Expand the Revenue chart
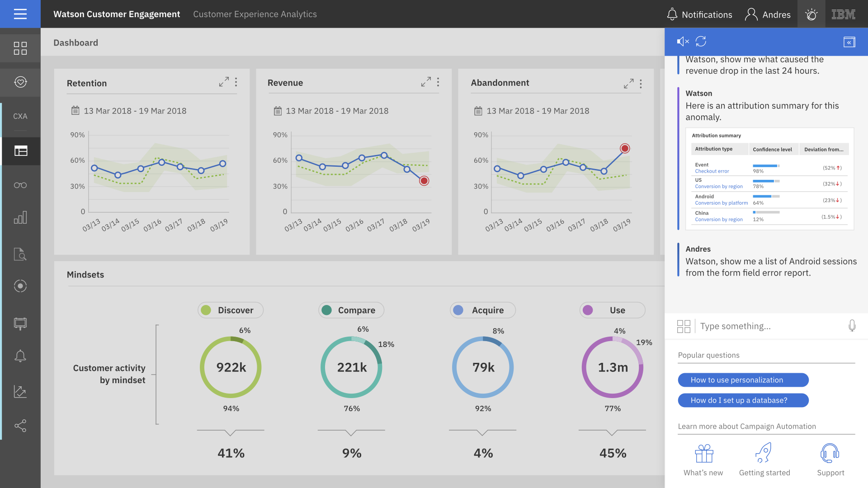Image resolution: width=868 pixels, height=488 pixels. pyautogui.click(x=426, y=82)
